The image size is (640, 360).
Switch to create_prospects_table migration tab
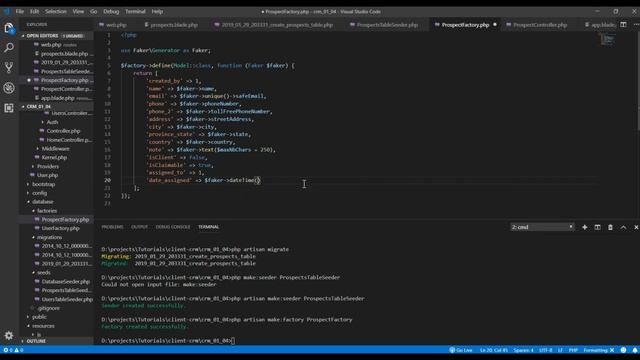277,25
